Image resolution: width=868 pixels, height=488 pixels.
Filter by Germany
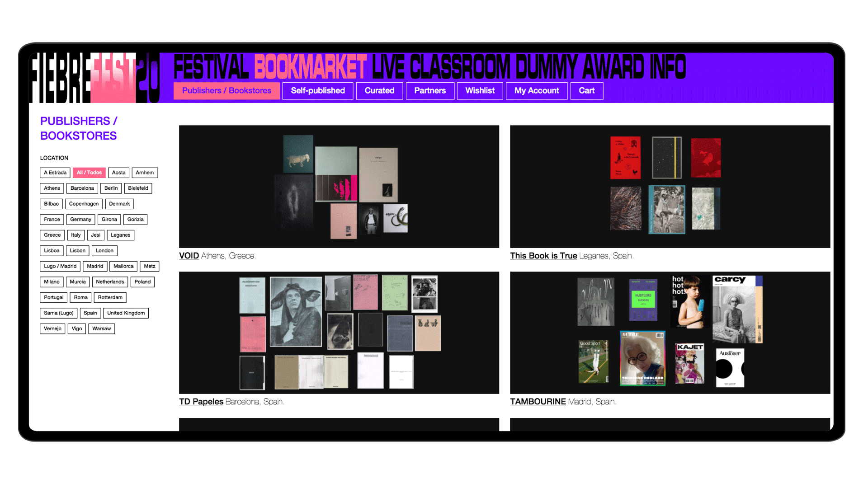coord(81,220)
